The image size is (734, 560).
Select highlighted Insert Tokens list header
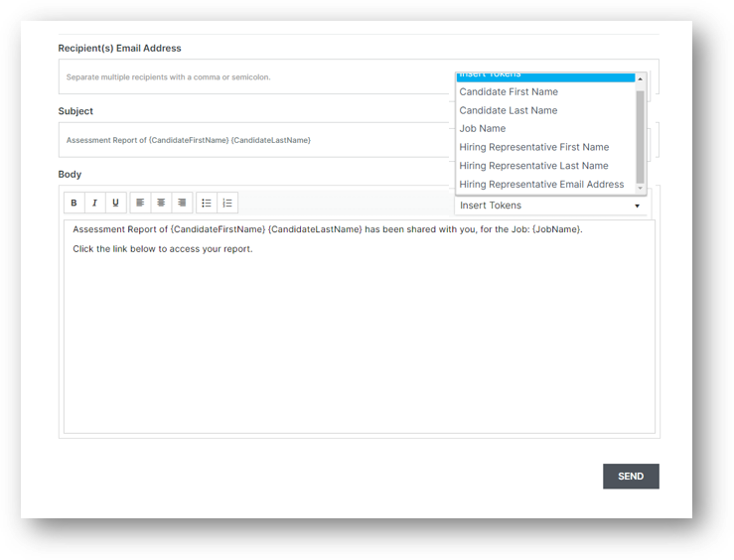[x=546, y=76]
